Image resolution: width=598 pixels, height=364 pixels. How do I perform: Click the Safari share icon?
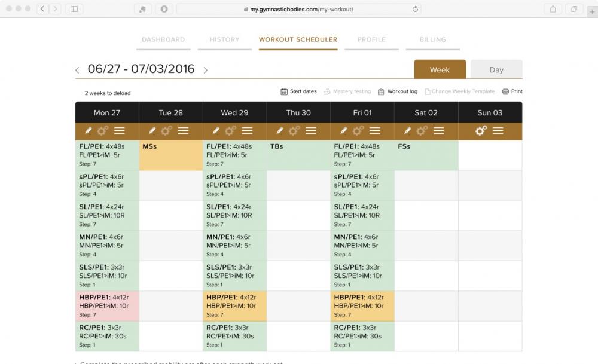point(553,9)
